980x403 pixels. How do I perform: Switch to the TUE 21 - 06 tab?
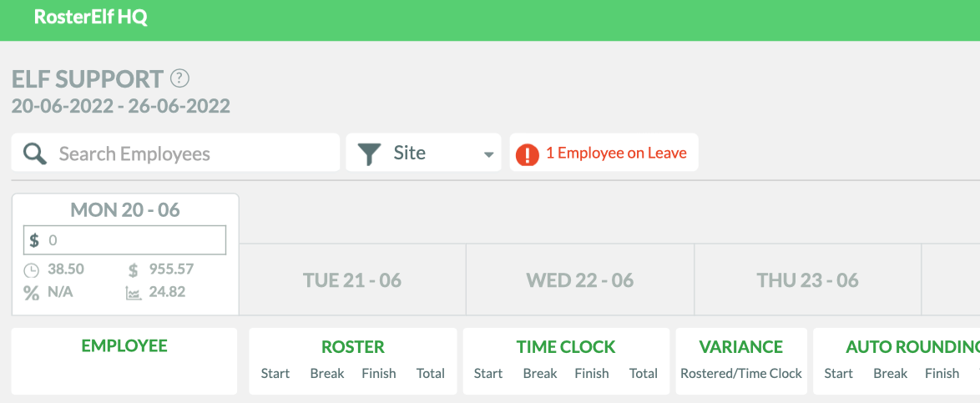[x=352, y=280]
